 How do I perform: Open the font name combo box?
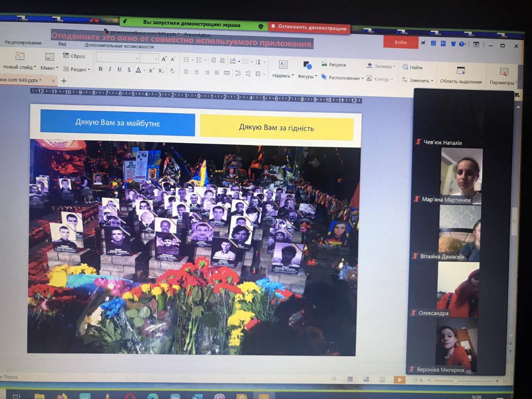coord(118,58)
